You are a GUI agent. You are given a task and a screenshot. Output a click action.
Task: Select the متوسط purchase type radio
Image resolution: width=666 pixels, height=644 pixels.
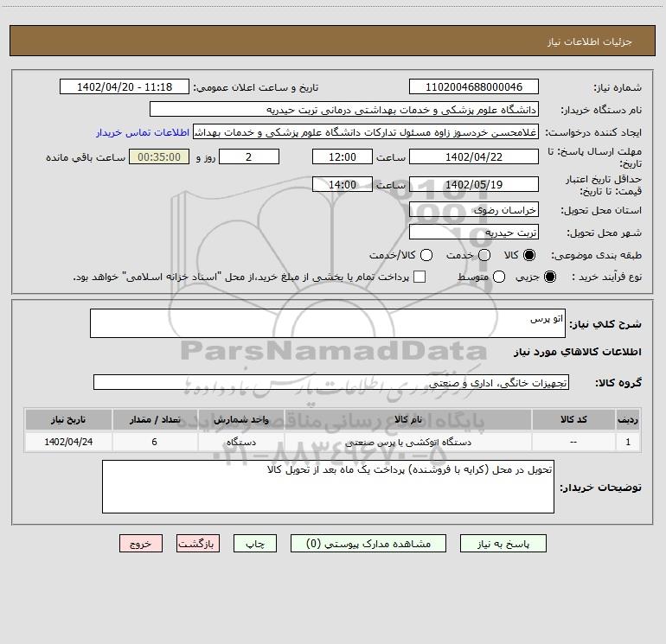pos(499,277)
